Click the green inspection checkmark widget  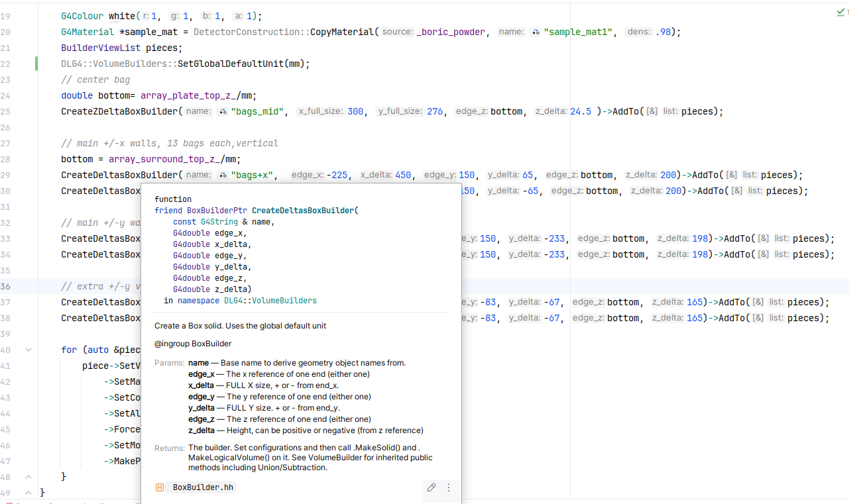pos(842,12)
